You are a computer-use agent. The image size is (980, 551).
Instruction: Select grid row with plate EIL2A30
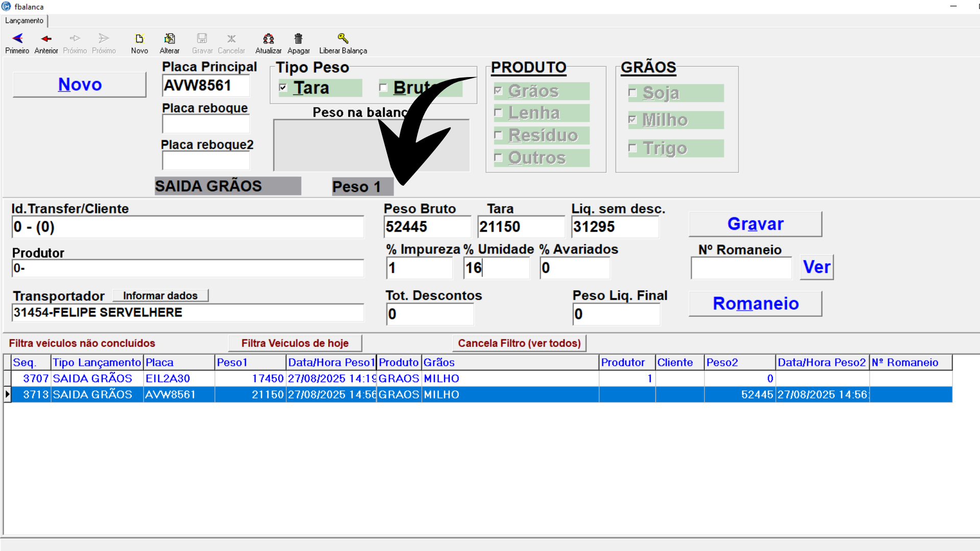pos(167,379)
